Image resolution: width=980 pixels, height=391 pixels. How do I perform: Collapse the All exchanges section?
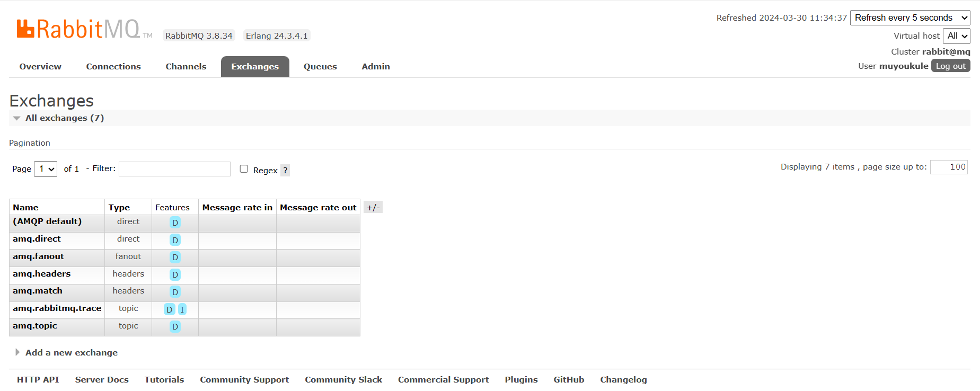click(x=65, y=118)
